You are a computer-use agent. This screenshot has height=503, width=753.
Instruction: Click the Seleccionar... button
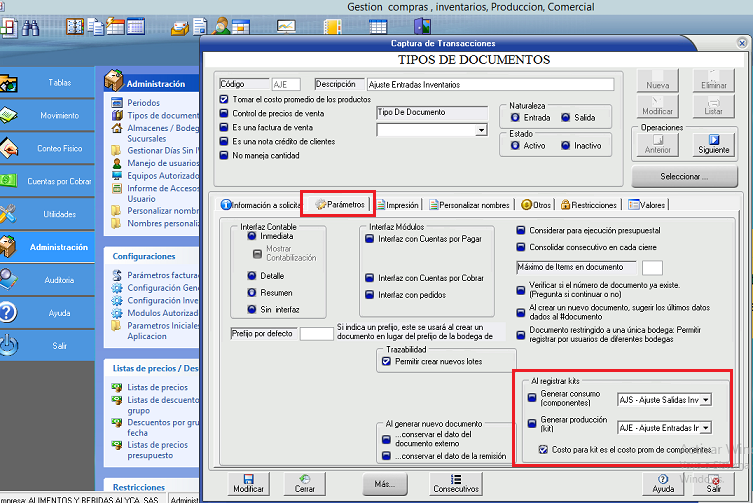tap(684, 176)
